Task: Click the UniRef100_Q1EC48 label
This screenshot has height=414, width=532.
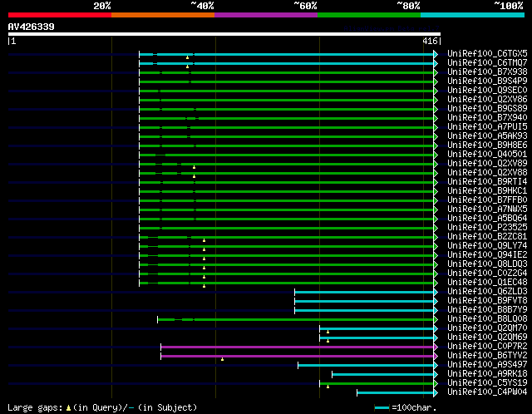Action: click(x=487, y=283)
